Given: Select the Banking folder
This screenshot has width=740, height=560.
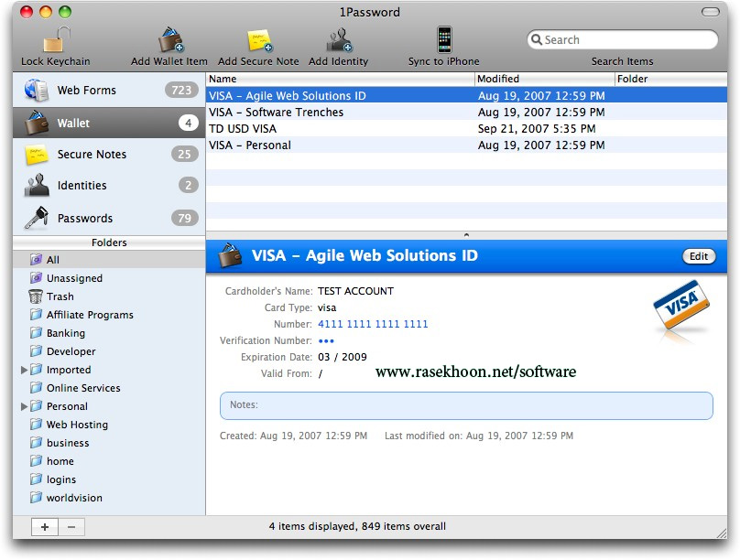Looking at the screenshot, I should (109, 333).
